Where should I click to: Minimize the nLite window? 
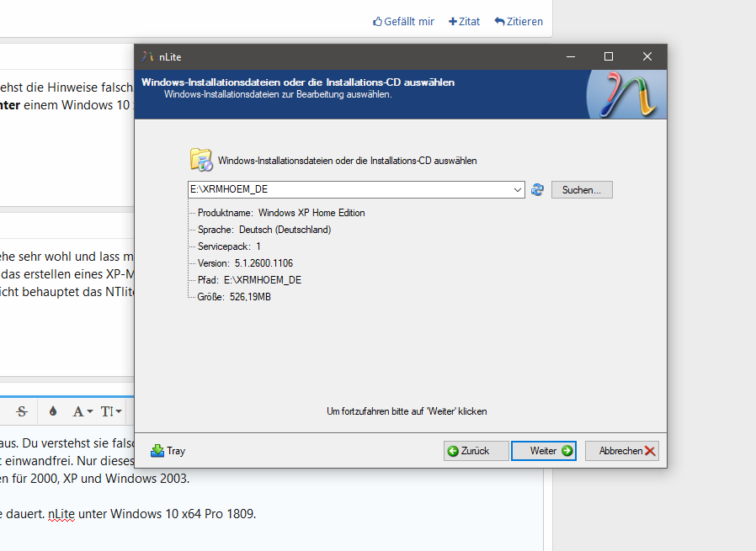coord(571,57)
